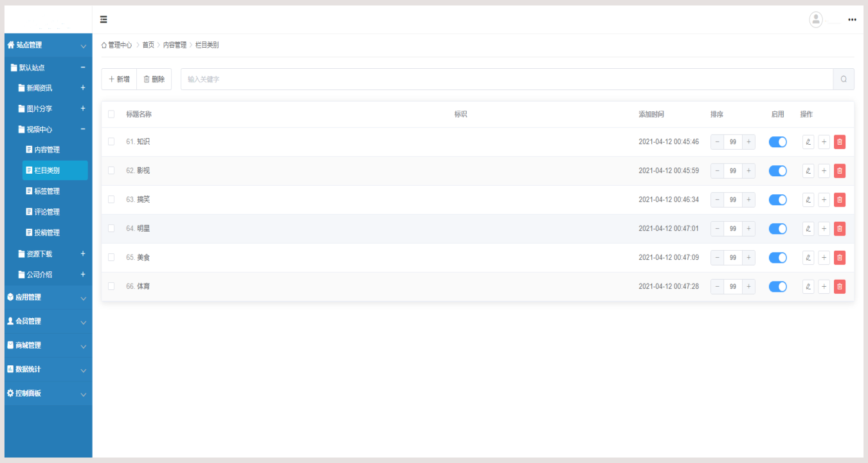Open the user avatar menu
Screen dimensions: 868x463
pos(816,19)
